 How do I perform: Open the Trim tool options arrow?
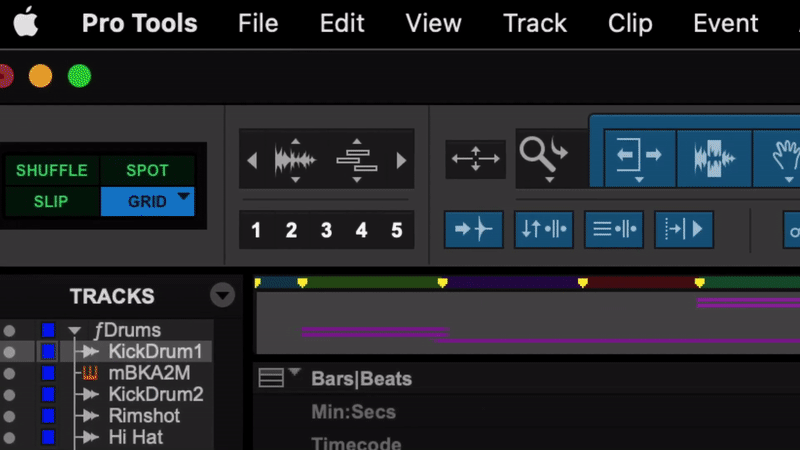pos(639,180)
